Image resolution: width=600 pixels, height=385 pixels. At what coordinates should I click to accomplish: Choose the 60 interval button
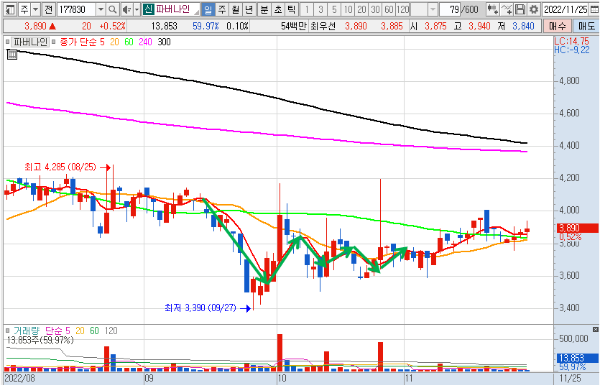pos(389,9)
